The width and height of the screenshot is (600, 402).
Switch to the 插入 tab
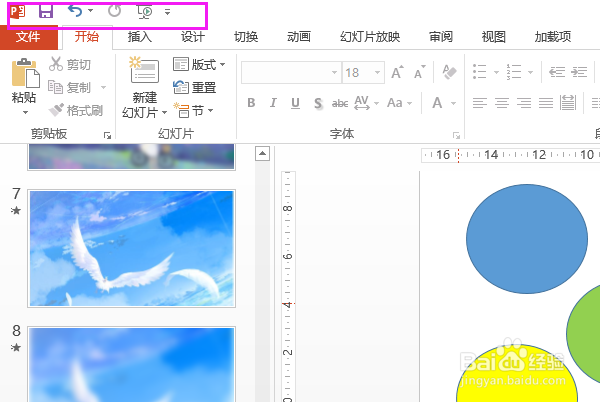140,37
